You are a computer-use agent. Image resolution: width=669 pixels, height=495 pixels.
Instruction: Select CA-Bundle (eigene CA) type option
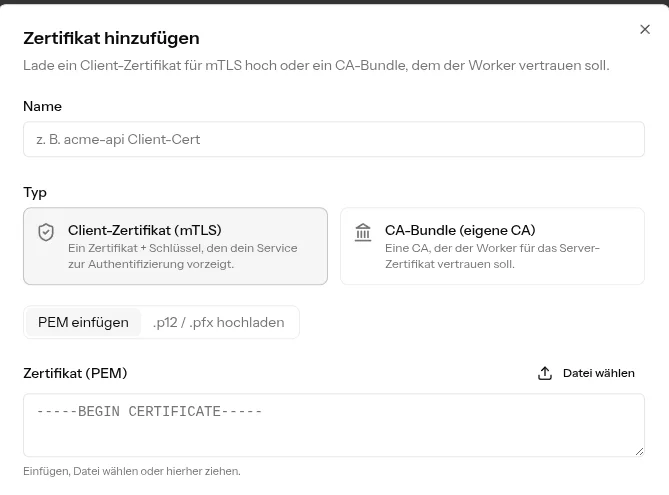point(492,246)
